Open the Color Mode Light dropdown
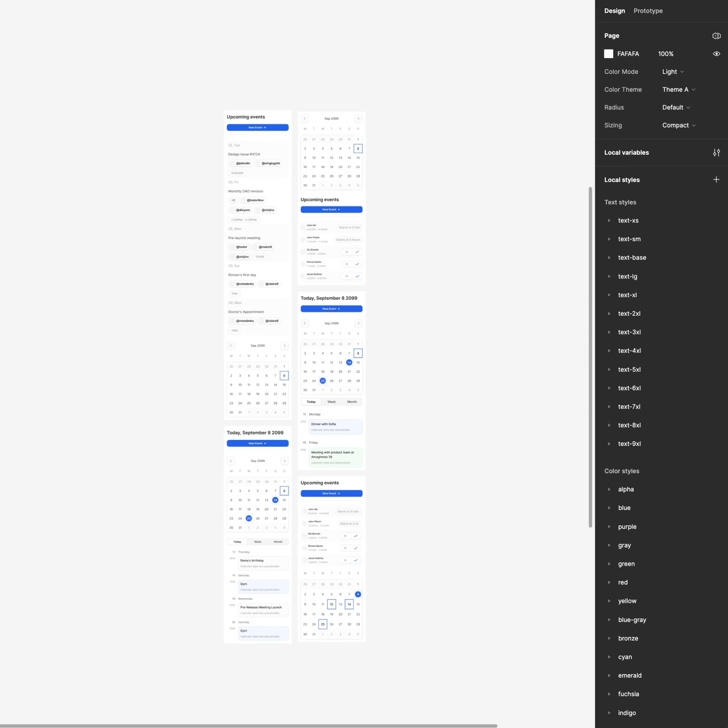Viewport: 728px width, 728px height. 673,71
